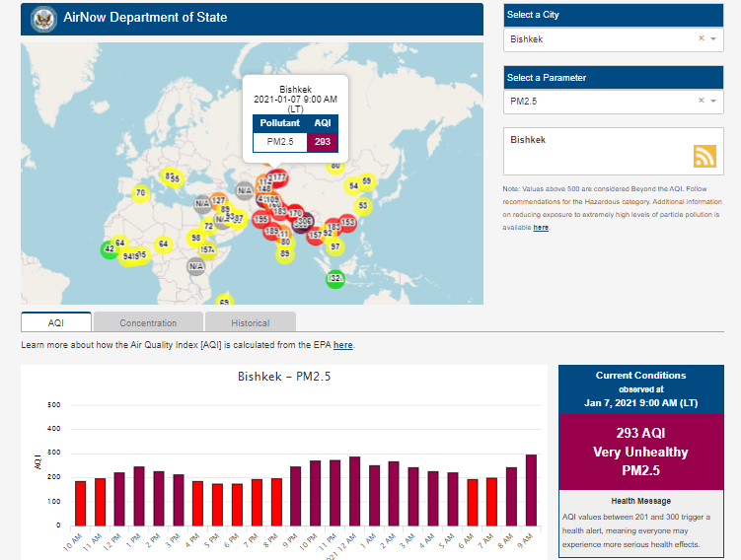Screen dimensions: 741x560
Task: Open the Bishkek RSS feed icon
Action: click(x=704, y=156)
